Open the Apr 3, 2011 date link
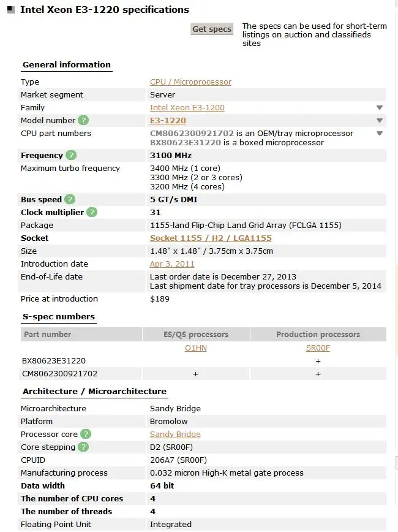 pyautogui.click(x=172, y=264)
